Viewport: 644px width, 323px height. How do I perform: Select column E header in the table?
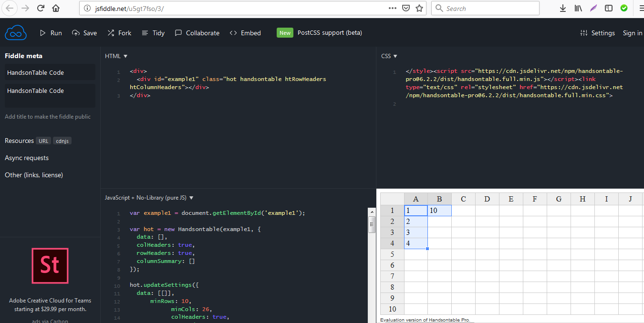click(511, 199)
